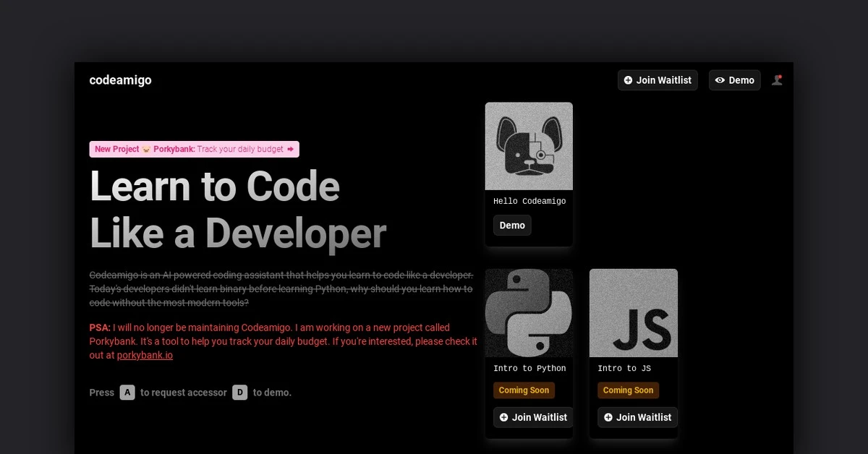Click the plus icon in the top Join Waitlist button
868x454 pixels.
click(627, 80)
